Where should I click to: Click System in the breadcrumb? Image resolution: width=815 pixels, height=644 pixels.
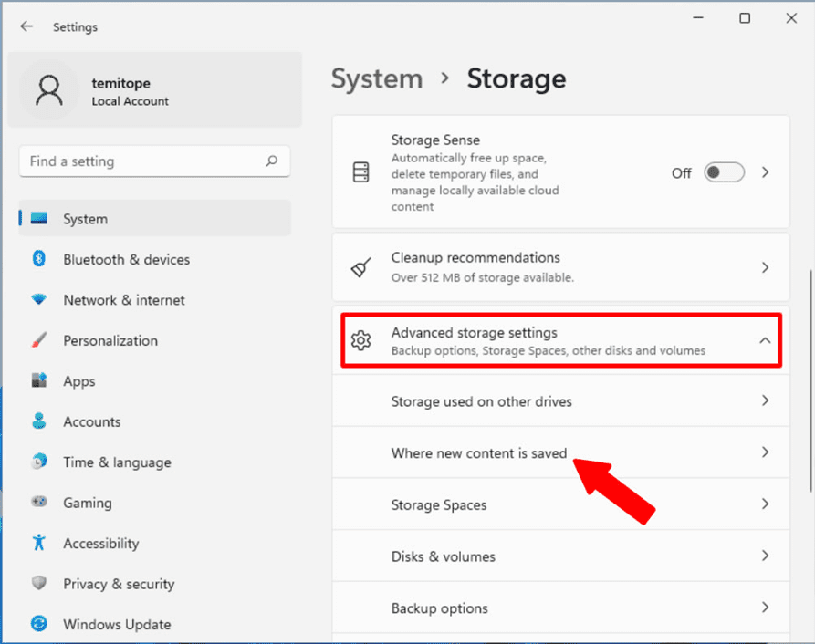[377, 78]
